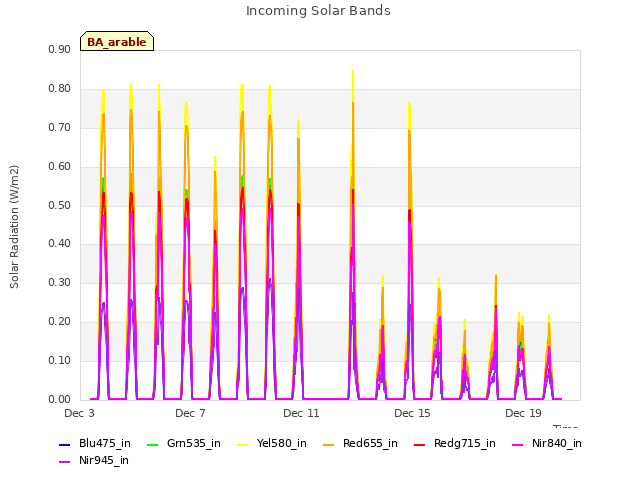
Task: Click the green Grn535_in color marker
Action: [x=152, y=444]
